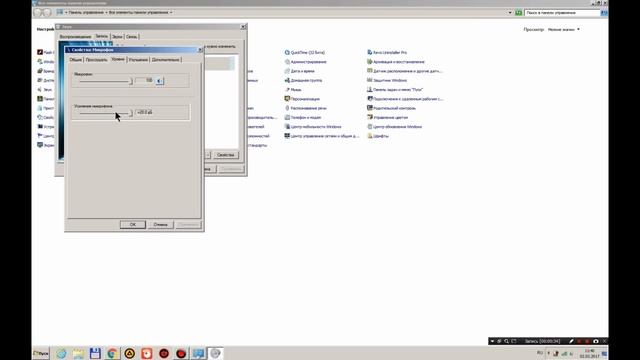Open Архивация и восстановление item

[x=396, y=62]
